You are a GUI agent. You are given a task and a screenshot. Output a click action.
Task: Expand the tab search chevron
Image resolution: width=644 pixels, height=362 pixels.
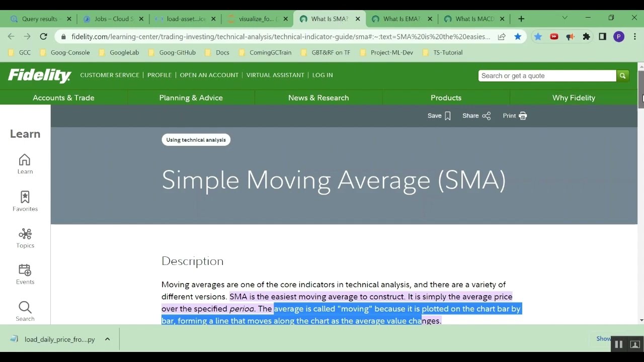click(565, 18)
